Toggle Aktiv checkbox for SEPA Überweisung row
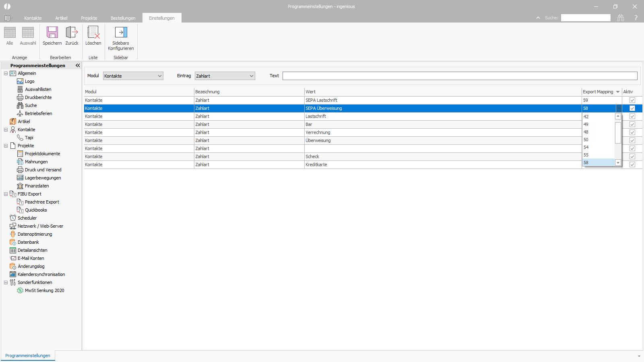644x362 pixels. pos(632,108)
